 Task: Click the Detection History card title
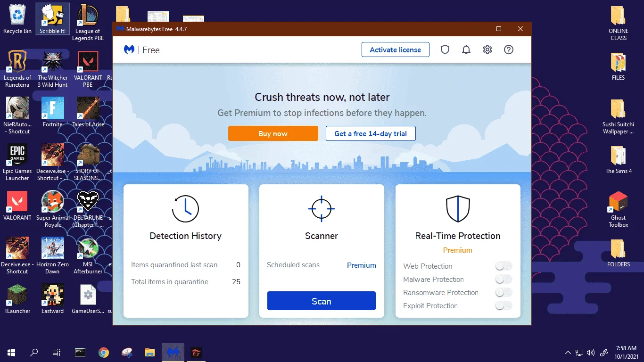(185, 236)
